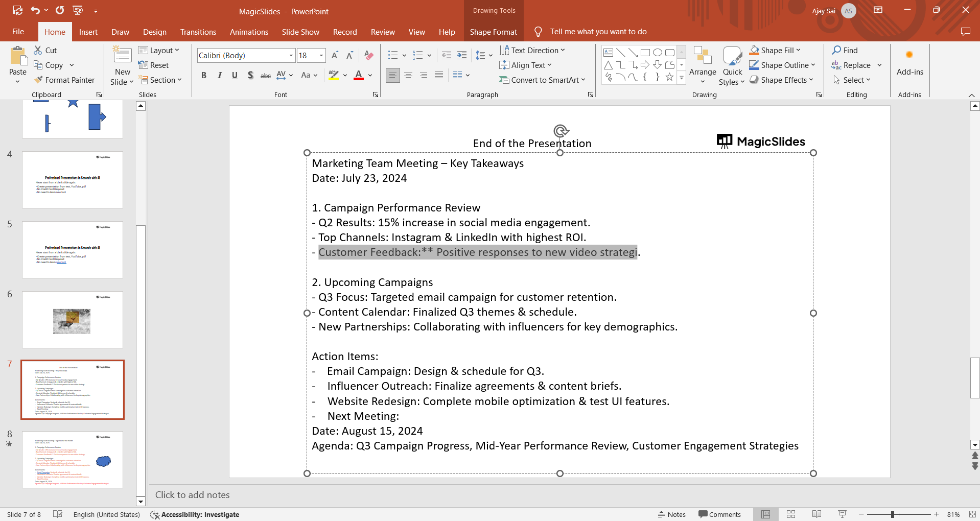
Task: Select slide 6 thumbnail with deer image
Action: click(x=73, y=320)
